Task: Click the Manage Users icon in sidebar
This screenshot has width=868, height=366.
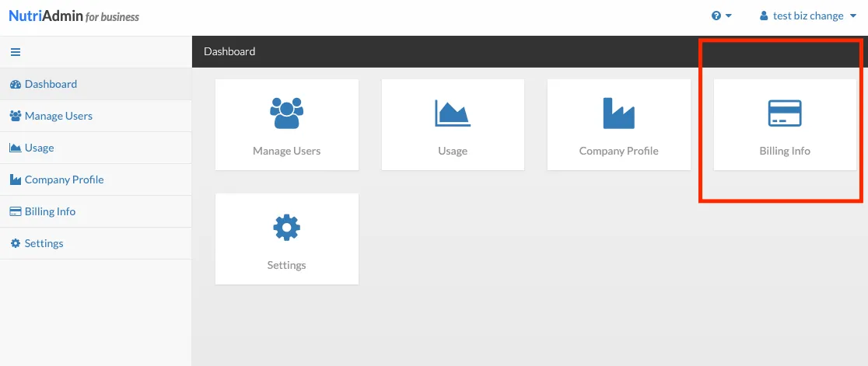Action: coord(16,116)
